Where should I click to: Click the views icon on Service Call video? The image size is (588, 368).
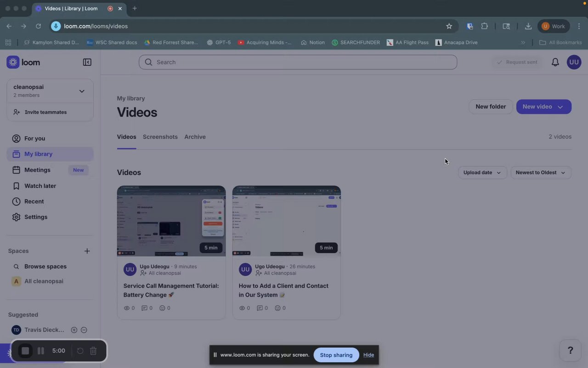[x=127, y=308]
